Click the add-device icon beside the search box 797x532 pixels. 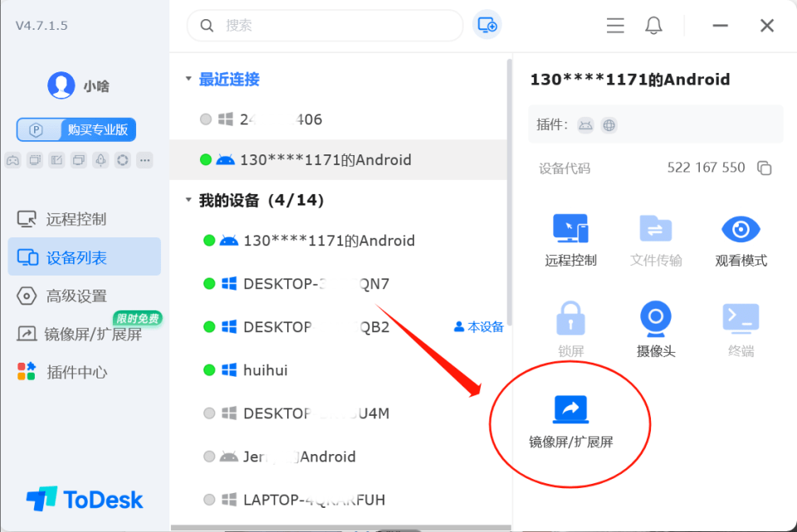coord(487,25)
